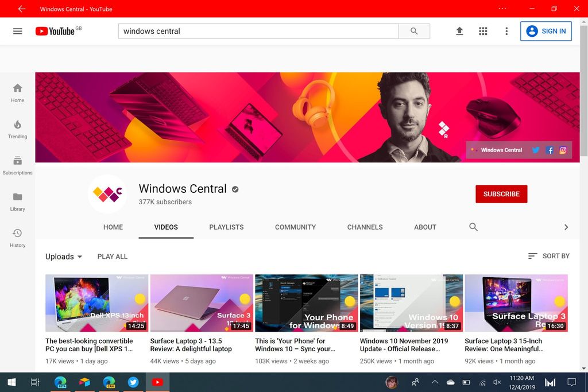Screen dimensions: 588x392
Task: Open the three-dot settings menu
Action: coord(506,31)
